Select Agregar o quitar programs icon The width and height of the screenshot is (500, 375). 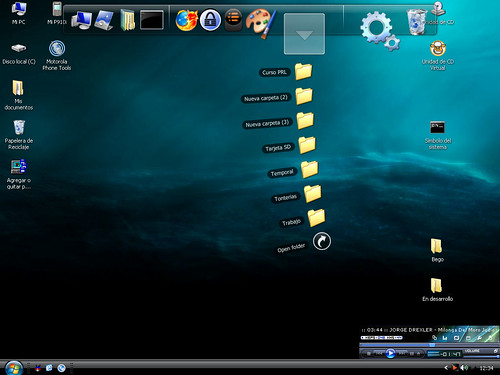[19, 174]
